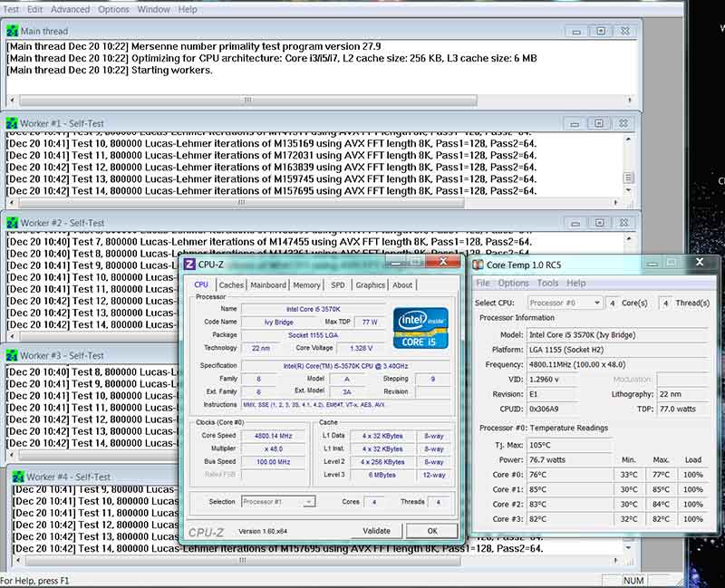Click the 'Ivy Bridge' code name field in CPU-Z
Screen dimensions: 725x588
pyautogui.click(x=278, y=323)
